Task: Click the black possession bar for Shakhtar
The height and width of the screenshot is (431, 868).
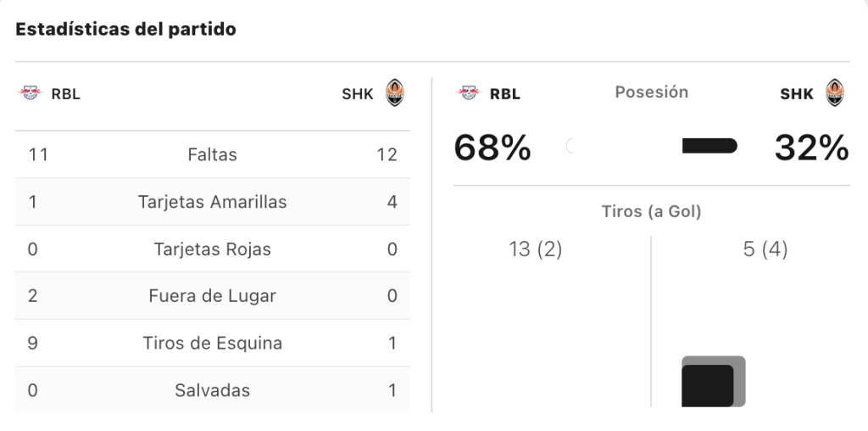Action: (709, 146)
